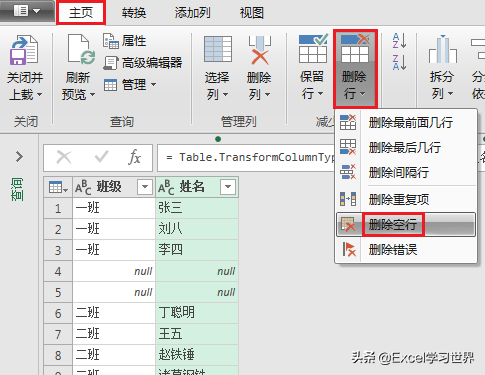485x375 pixels.
Task: Switch to the View (视图) tab
Action: (252, 13)
